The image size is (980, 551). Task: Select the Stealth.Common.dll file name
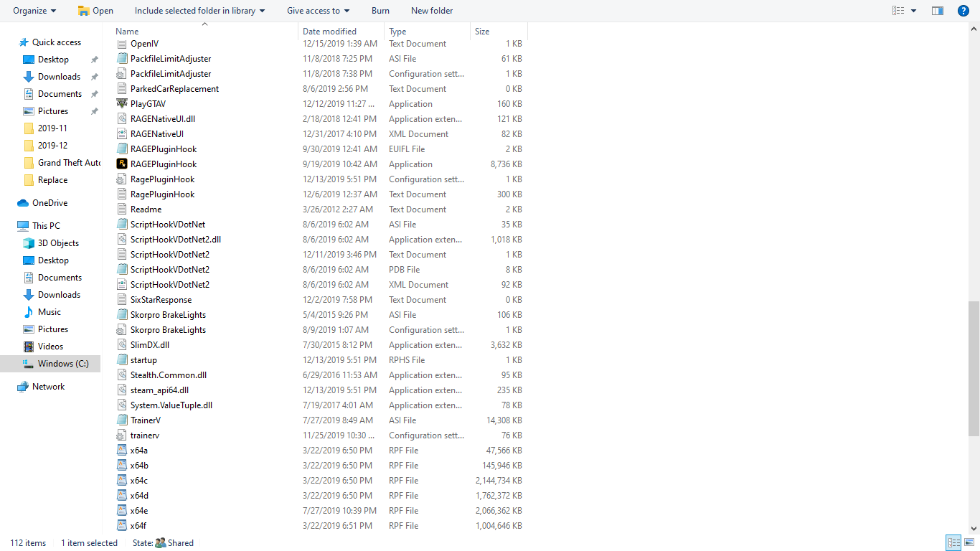point(168,375)
